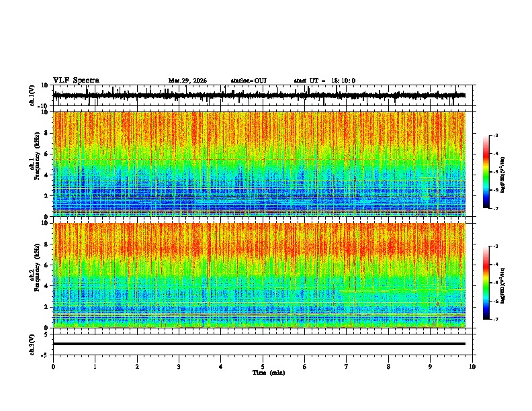Click the "2" tick on the time axis
The image size is (532, 411).
pyautogui.click(x=137, y=367)
